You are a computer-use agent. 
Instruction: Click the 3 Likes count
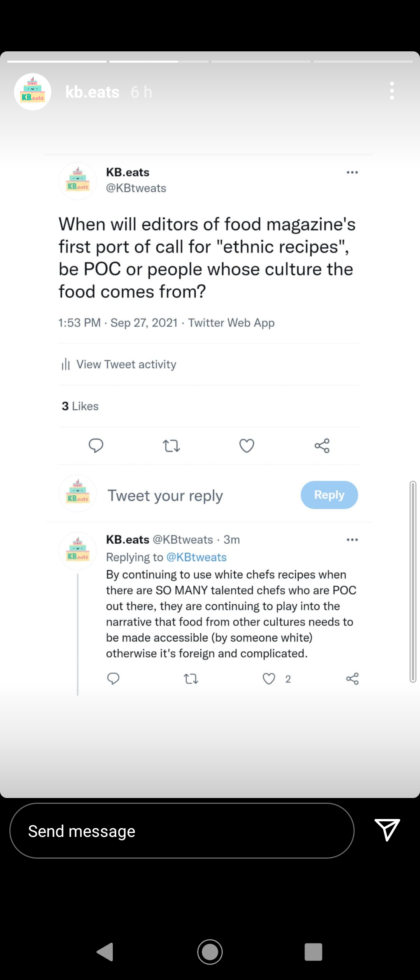(x=80, y=406)
